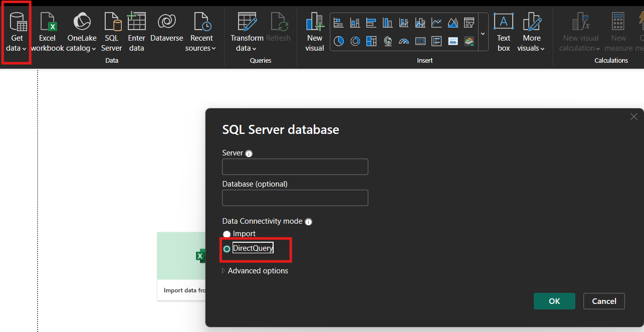Add a treemap visual
Screen dimensions: 644x332
[x=371, y=41]
